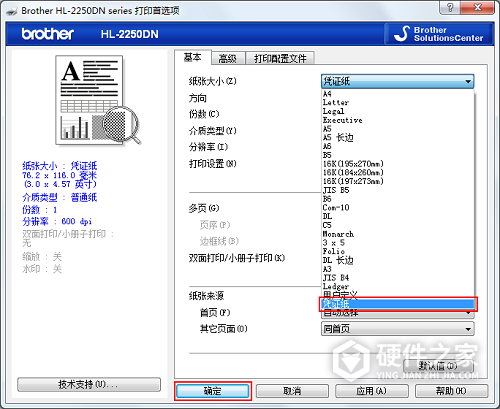
Task: Open the Brother Solutions Center link
Action: pos(439,34)
